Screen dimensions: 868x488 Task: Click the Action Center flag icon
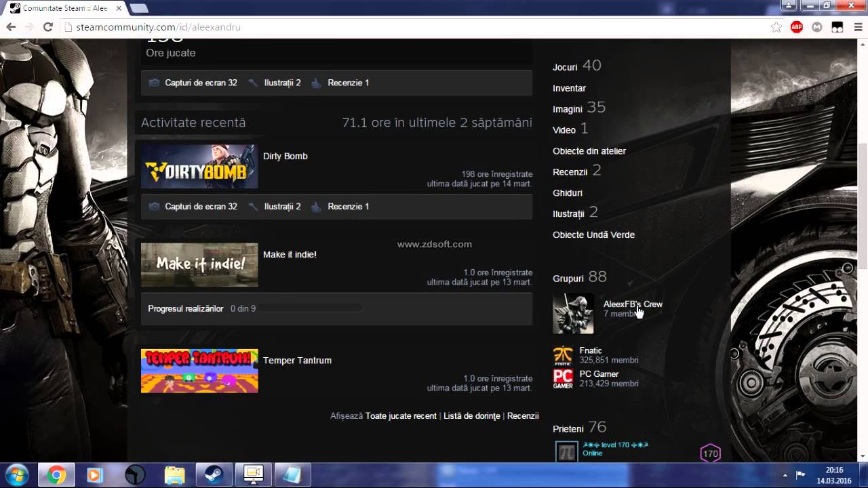click(801, 475)
